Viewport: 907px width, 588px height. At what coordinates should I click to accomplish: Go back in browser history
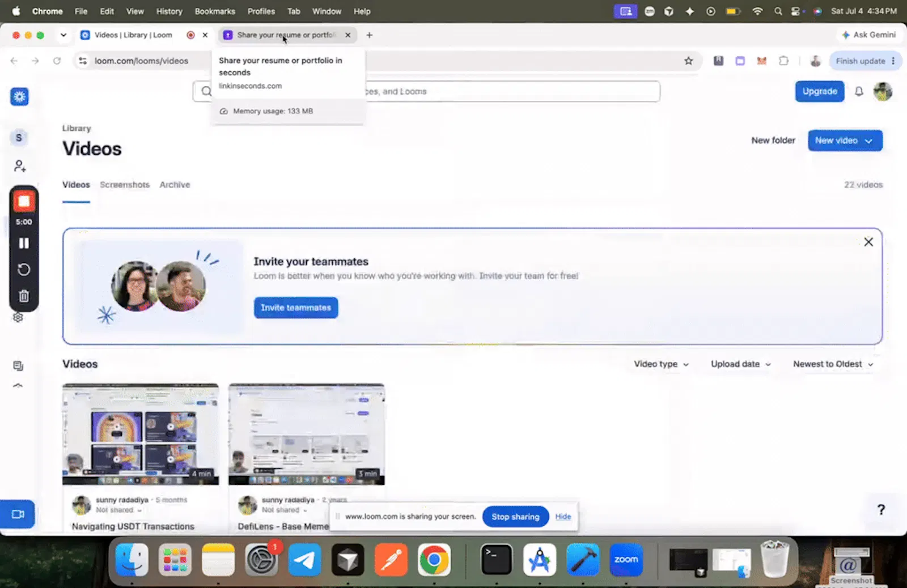pyautogui.click(x=14, y=61)
